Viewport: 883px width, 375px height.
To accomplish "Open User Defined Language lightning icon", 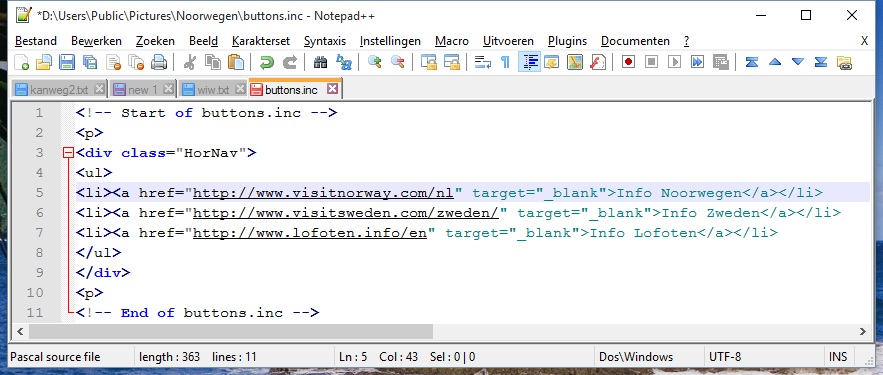I will pyautogui.click(x=551, y=61).
